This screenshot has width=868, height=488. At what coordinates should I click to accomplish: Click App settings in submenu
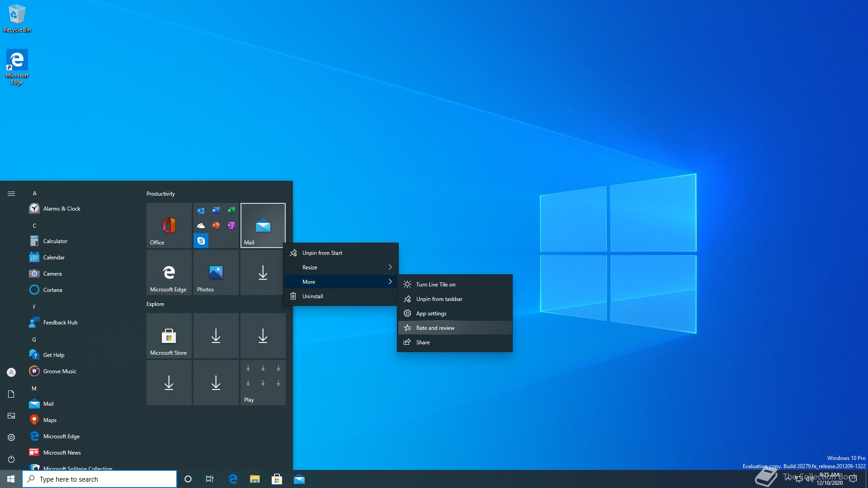pos(431,314)
